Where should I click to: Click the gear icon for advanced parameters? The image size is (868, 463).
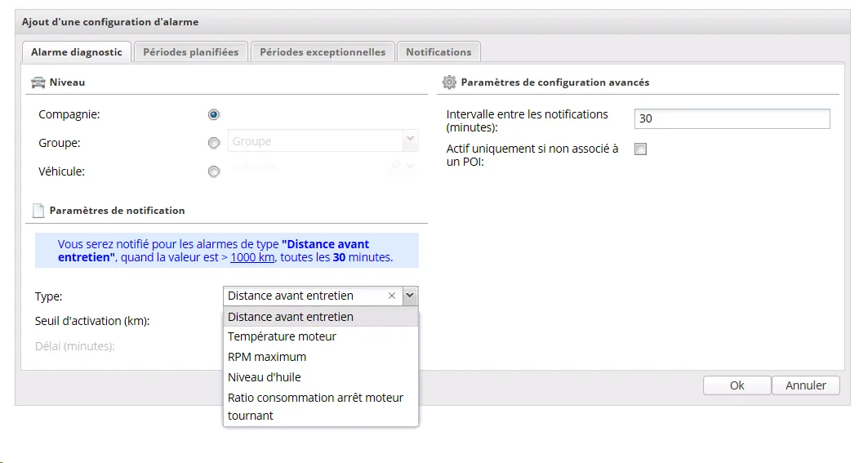pos(449,82)
